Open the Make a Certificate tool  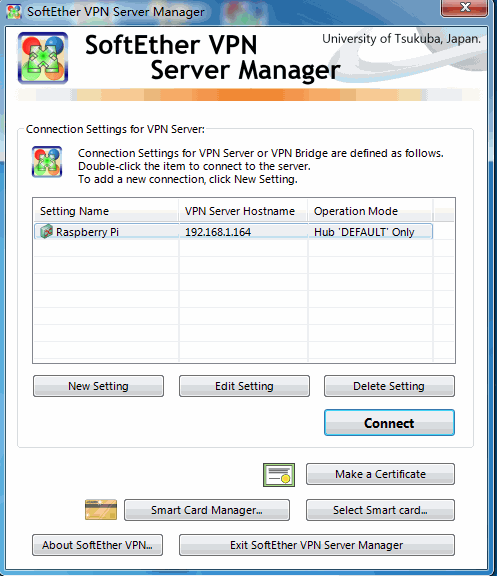pyautogui.click(x=380, y=474)
